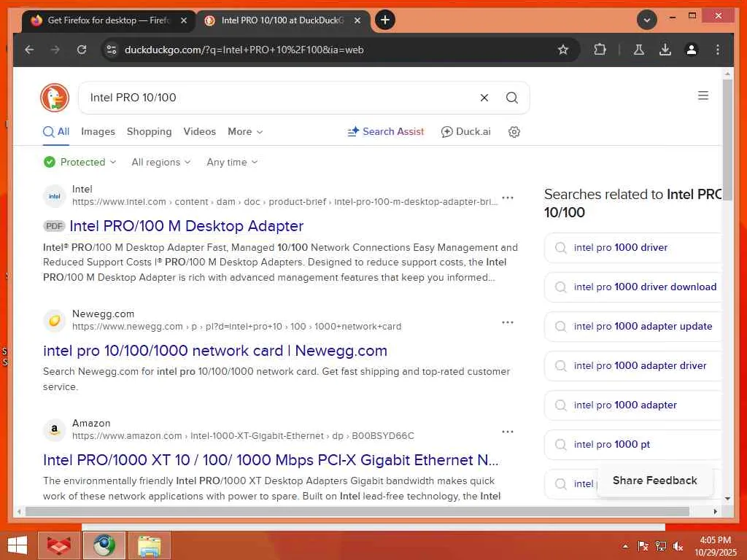Click the Amazon site favicon
This screenshot has height=560, width=747.
54,429
